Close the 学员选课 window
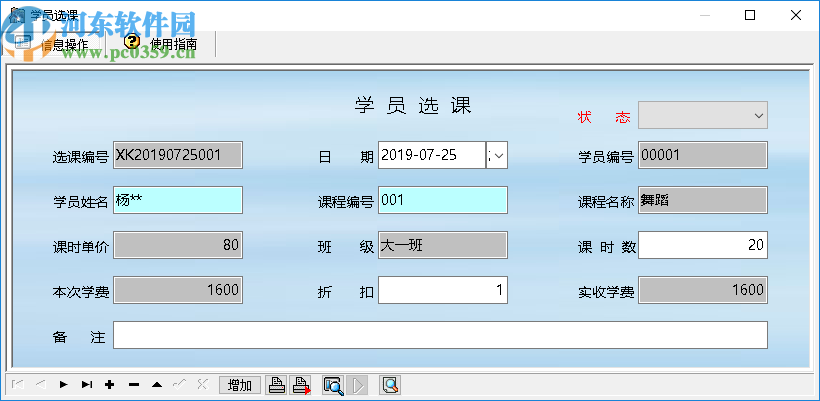The width and height of the screenshot is (820, 401). tap(796, 15)
